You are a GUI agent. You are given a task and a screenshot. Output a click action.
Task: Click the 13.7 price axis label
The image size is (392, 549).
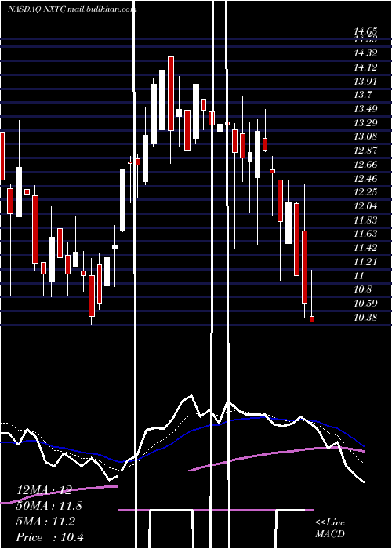362,95
